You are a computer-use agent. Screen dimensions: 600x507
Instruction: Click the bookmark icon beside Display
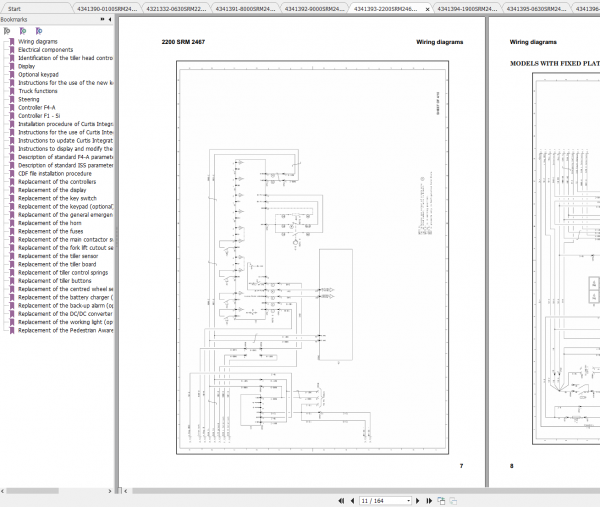[x=12, y=66]
